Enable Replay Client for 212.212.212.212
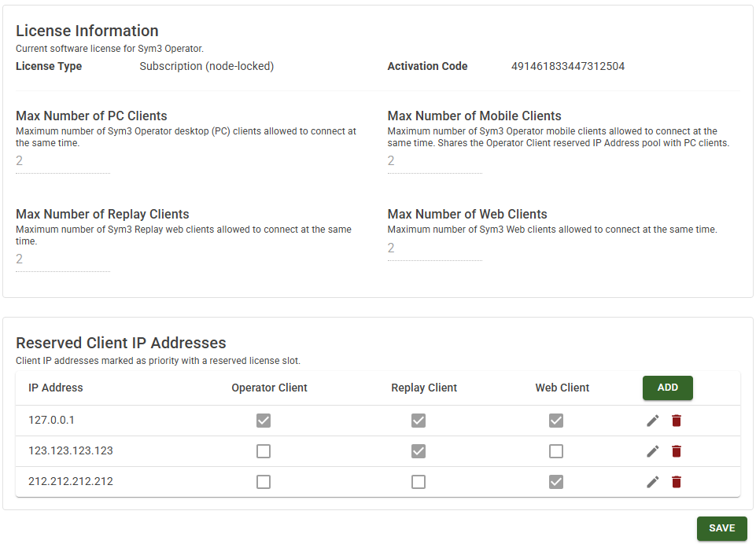 point(419,482)
